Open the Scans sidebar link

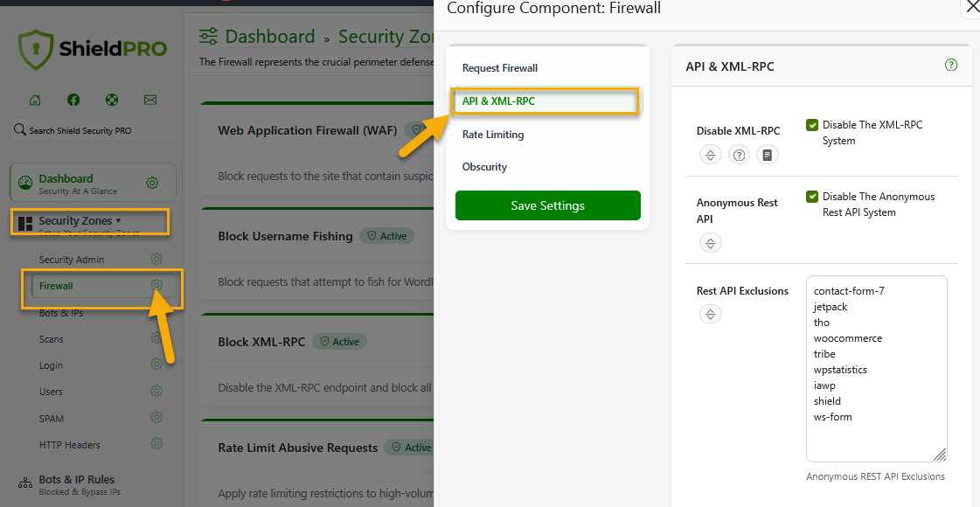(52, 339)
